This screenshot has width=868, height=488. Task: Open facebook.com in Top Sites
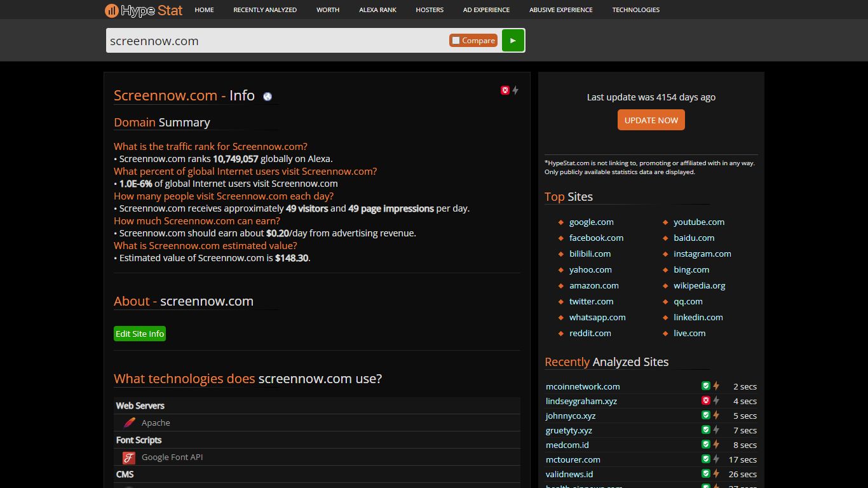tap(596, 238)
